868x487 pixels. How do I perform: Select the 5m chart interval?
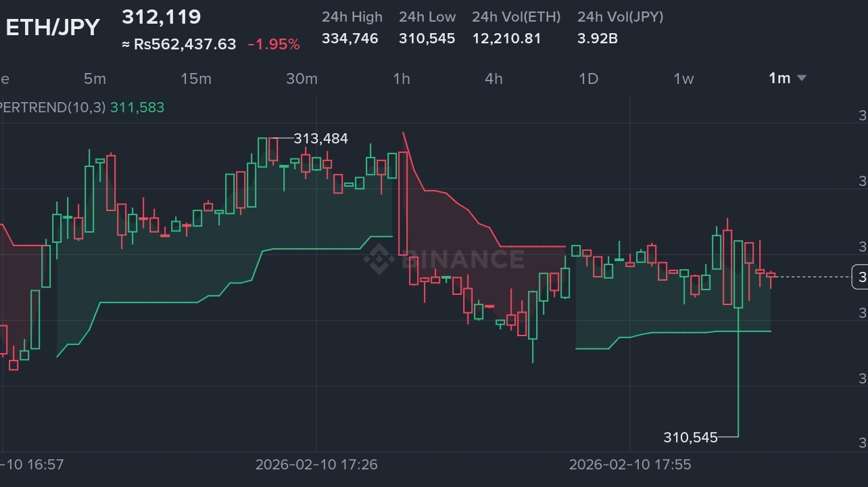(x=95, y=78)
